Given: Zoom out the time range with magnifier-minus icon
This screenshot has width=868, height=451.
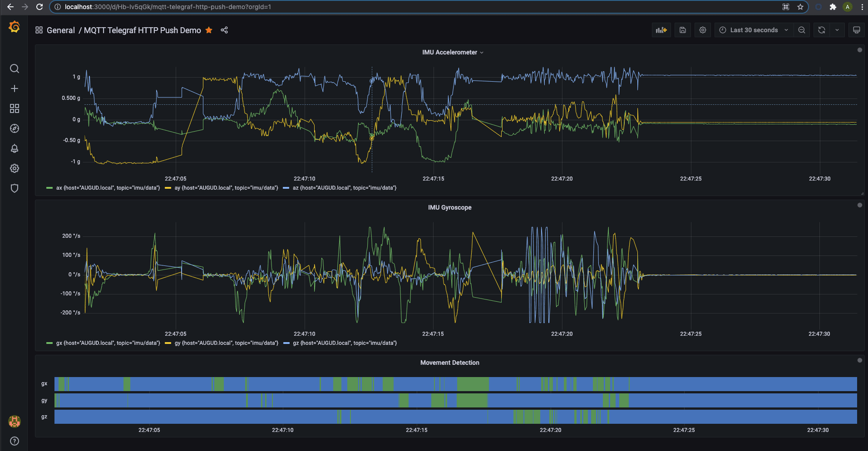Looking at the screenshot, I should 802,29.
